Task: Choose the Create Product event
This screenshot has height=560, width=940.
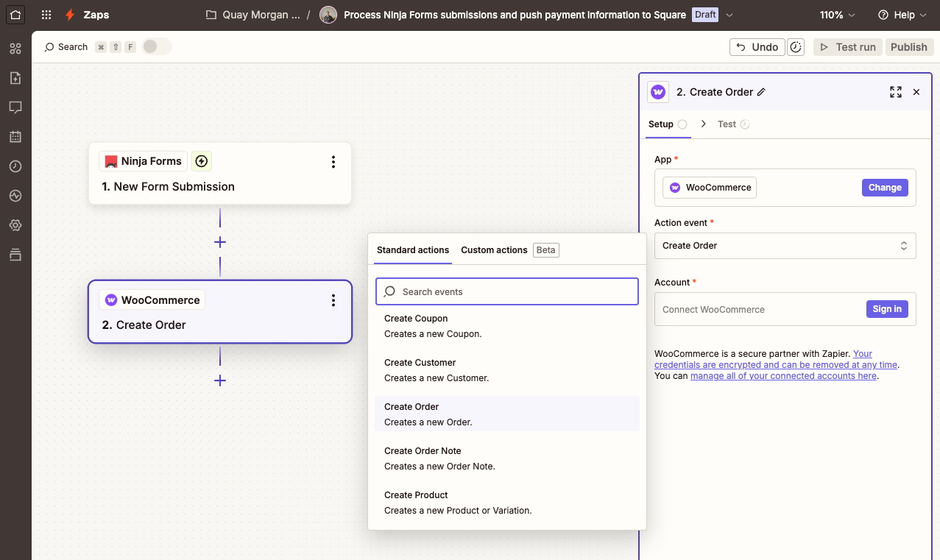Action: click(x=506, y=503)
